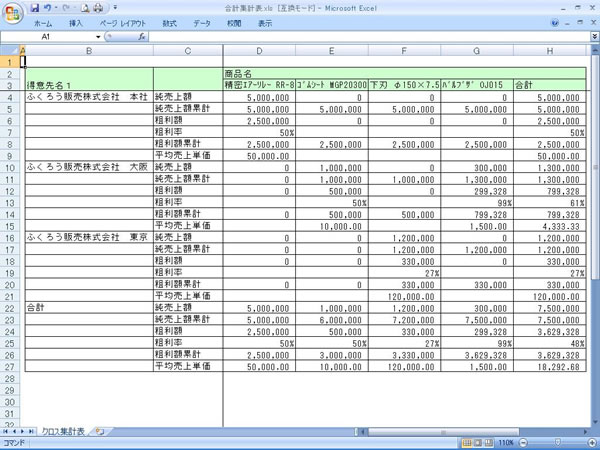Click the Name Box showing A1

[x=46, y=37]
